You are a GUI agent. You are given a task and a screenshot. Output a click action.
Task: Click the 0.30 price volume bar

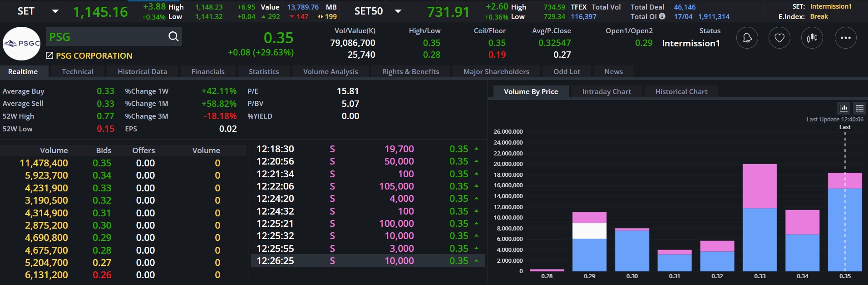coord(632,250)
